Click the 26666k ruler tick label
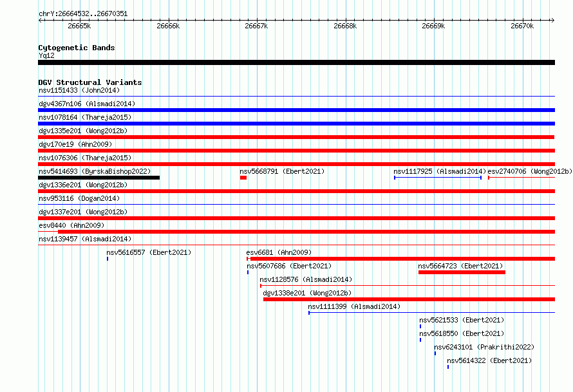The width and height of the screenshot is (573, 392). click(168, 26)
